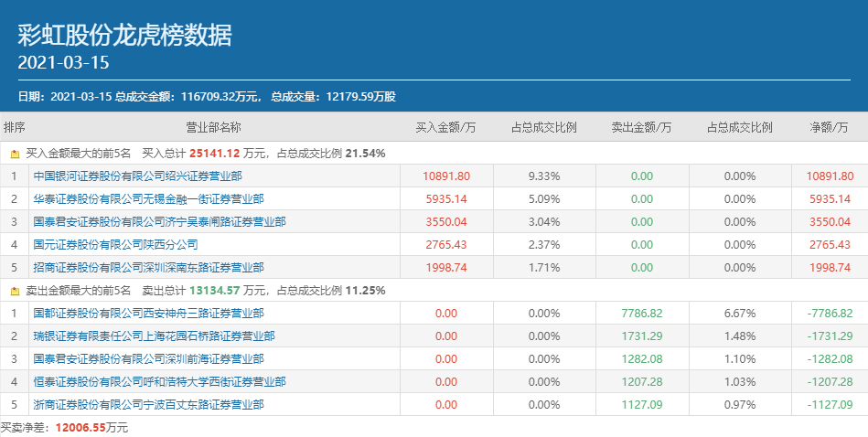Open 国泰君安证券深圳前海证券营业部 link

[x=148, y=359]
